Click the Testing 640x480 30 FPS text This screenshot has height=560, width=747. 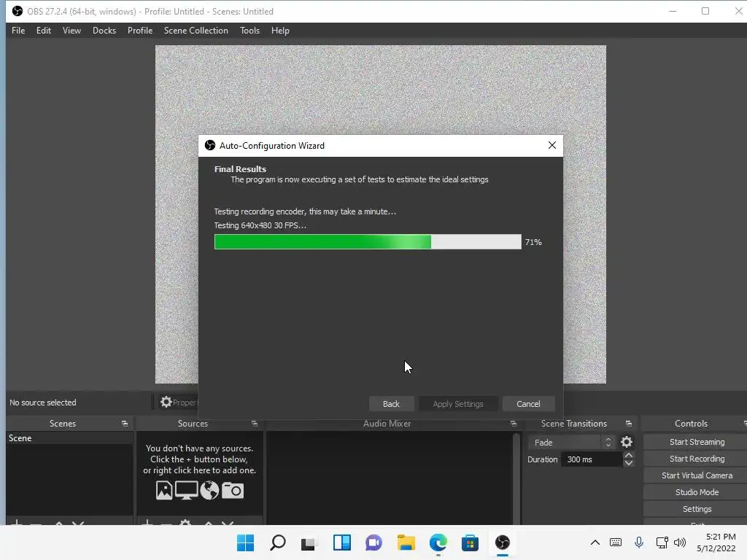point(260,225)
